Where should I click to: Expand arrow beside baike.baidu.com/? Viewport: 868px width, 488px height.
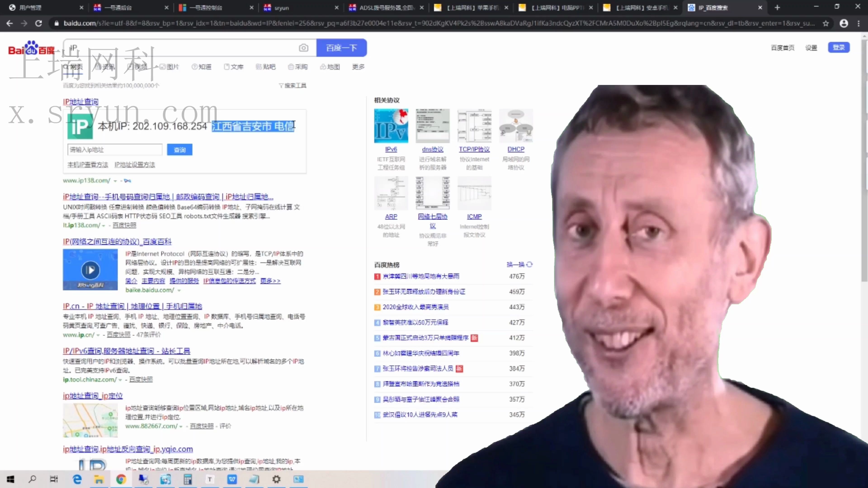click(179, 290)
